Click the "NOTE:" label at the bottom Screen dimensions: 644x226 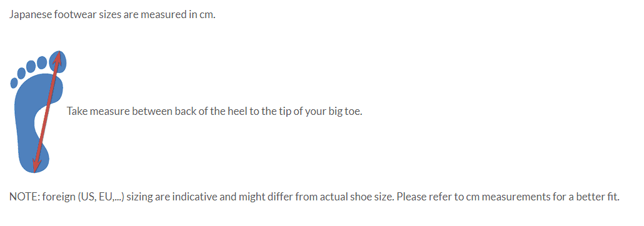point(24,197)
